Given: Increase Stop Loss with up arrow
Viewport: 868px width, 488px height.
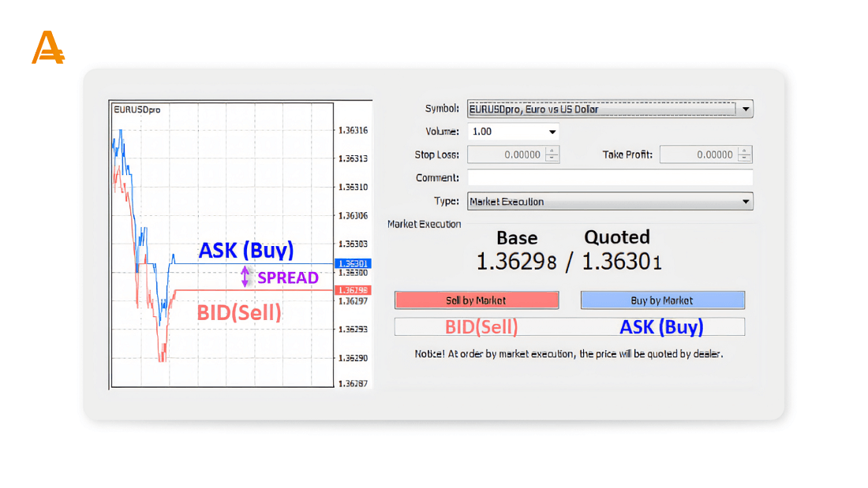Looking at the screenshot, I should [x=552, y=151].
